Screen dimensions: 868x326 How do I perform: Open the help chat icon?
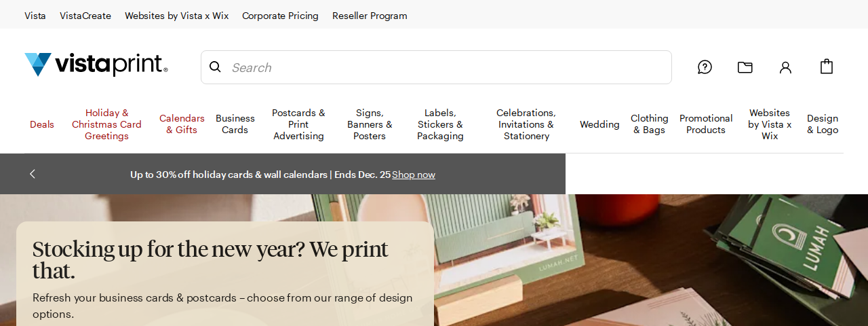705,67
